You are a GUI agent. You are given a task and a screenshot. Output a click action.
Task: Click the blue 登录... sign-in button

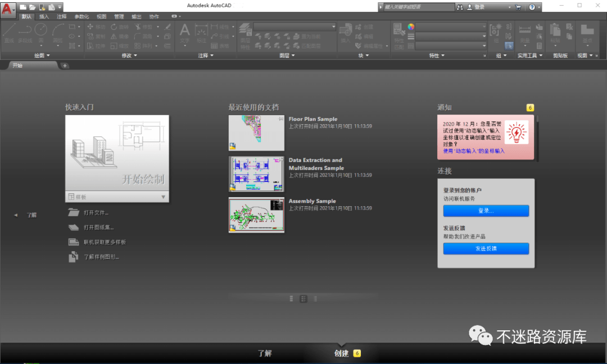pyautogui.click(x=486, y=211)
